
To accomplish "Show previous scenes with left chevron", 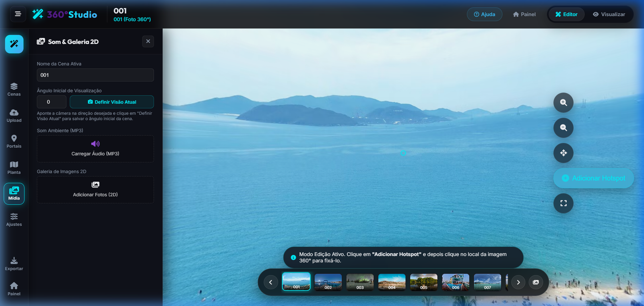I will [x=270, y=282].
